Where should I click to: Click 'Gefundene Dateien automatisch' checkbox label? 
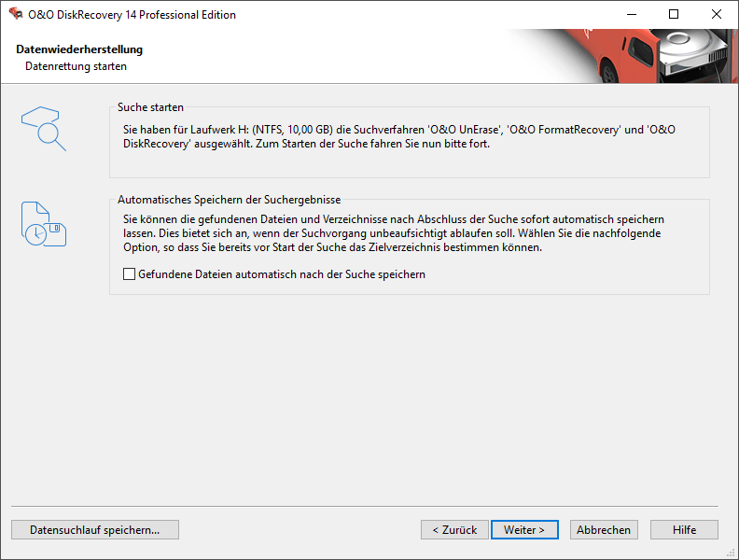point(282,274)
